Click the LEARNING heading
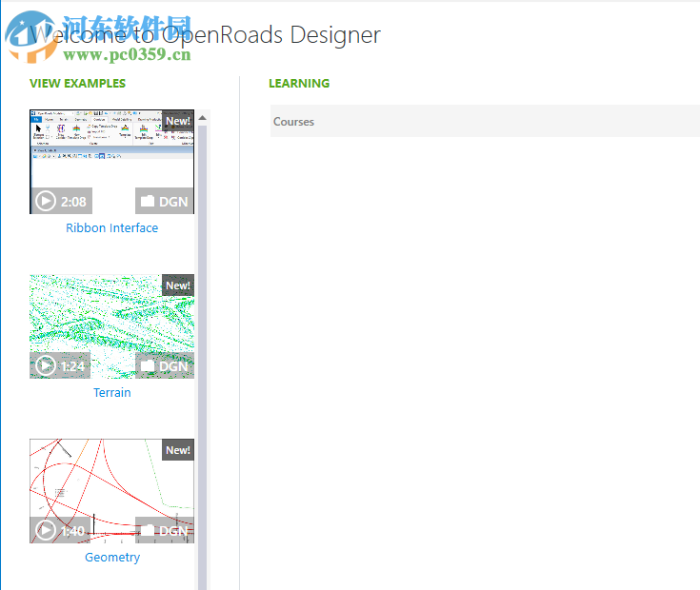This screenshot has width=700, height=590. click(299, 84)
